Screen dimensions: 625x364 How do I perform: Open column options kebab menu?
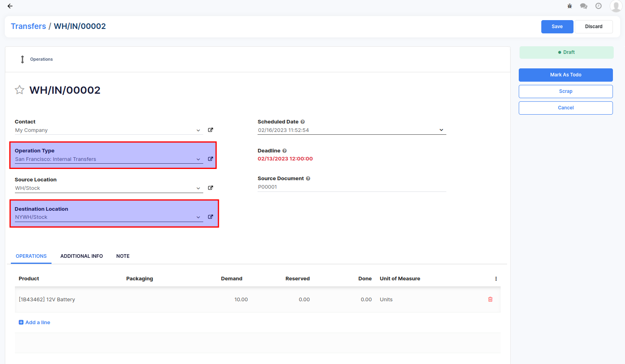[x=496, y=279]
